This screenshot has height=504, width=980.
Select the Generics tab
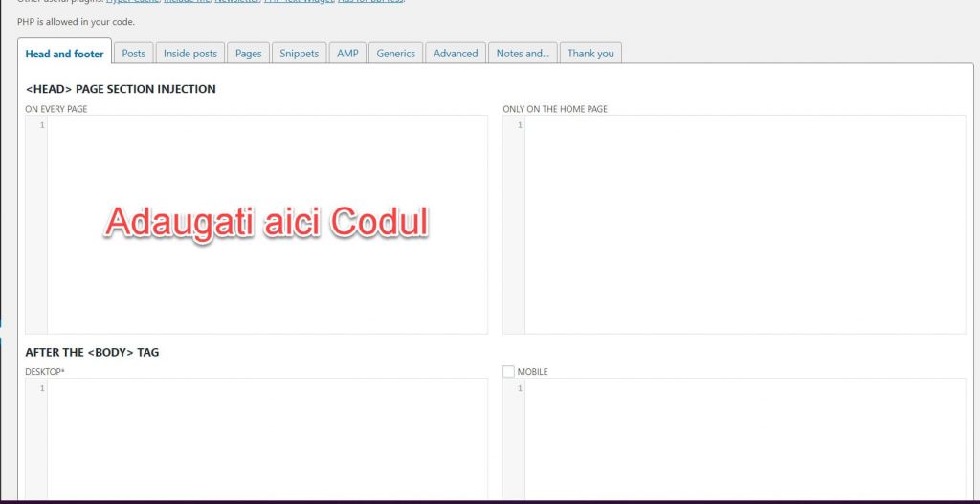pos(395,54)
